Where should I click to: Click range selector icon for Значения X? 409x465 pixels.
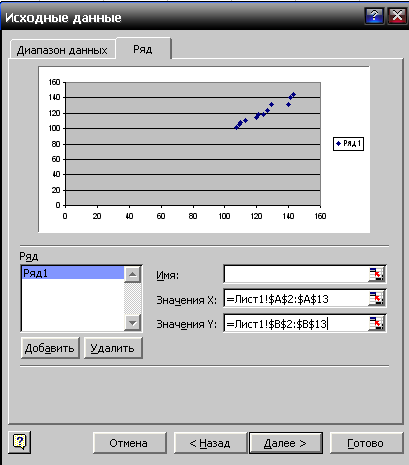(x=376, y=299)
